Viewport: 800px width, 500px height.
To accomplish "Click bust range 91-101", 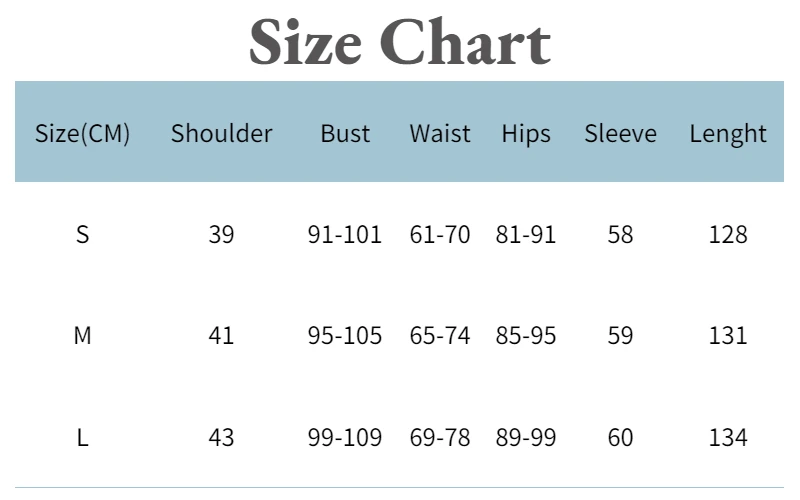I will click(x=345, y=235).
